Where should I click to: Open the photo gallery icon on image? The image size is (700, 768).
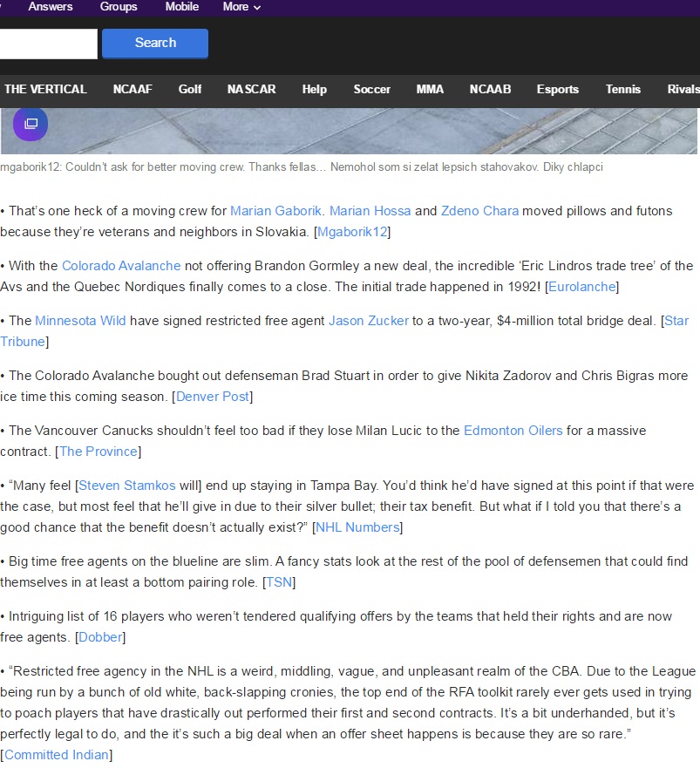pyautogui.click(x=31, y=124)
